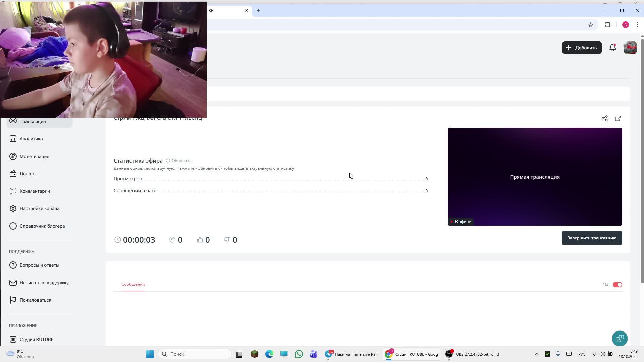Show hidden system tray icons

click(x=536, y=354)
